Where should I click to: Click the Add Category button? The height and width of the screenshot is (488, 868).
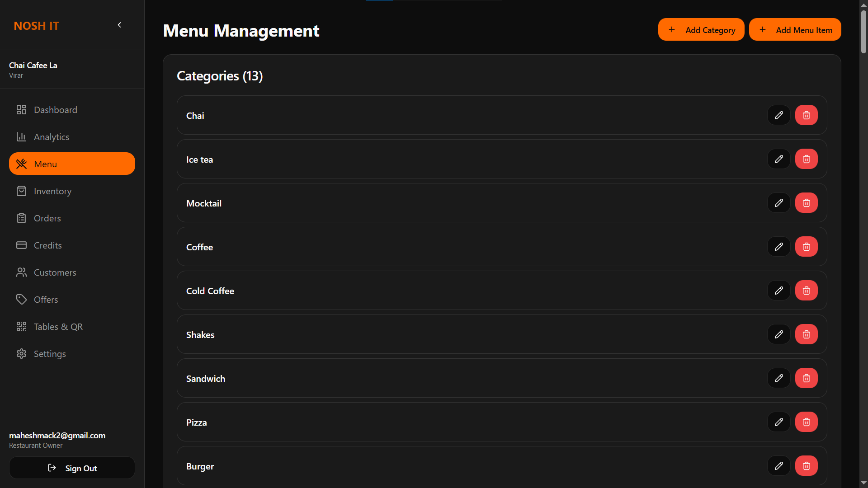coord(701,29)
